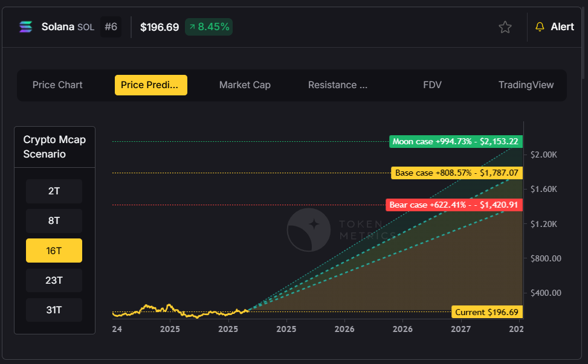Click the Solana SOL name text

(x=68, y=27)
